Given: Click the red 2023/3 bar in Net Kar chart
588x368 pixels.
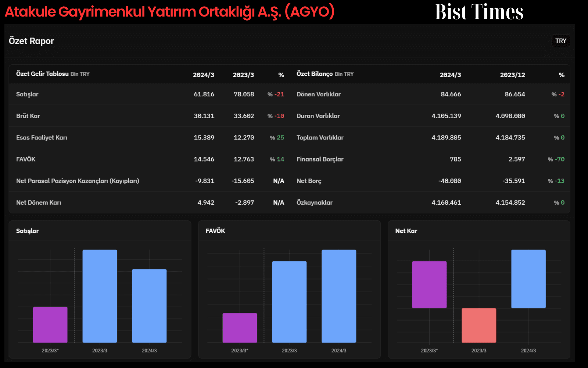Looking at the screenshot, I should point(479,325).
